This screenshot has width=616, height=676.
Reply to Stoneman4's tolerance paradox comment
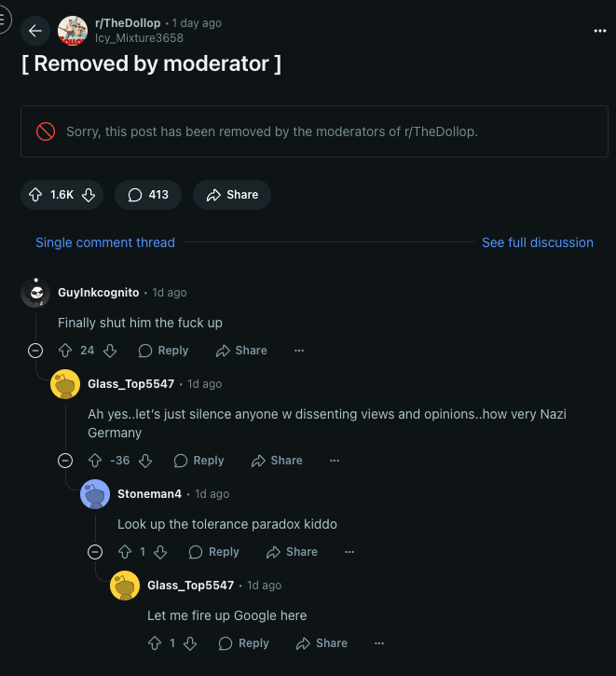pyautogui.click(x=214, y=552)
